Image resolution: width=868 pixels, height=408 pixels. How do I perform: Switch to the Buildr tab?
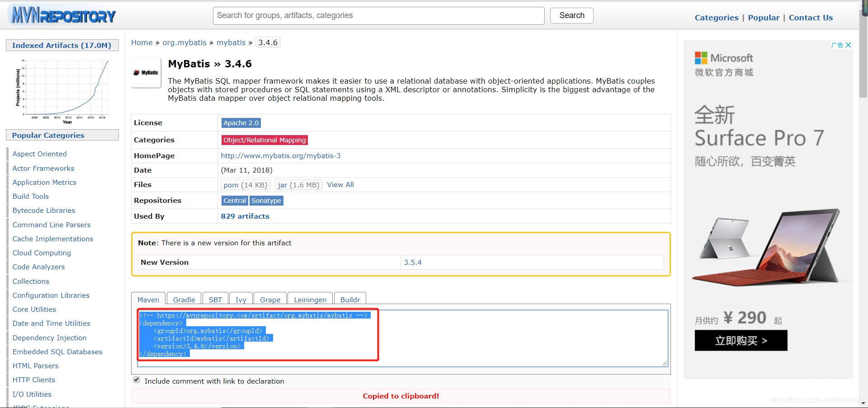(350, 299)
